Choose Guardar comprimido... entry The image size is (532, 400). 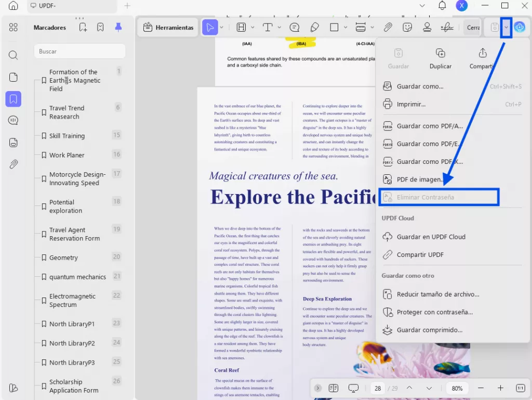453,330
